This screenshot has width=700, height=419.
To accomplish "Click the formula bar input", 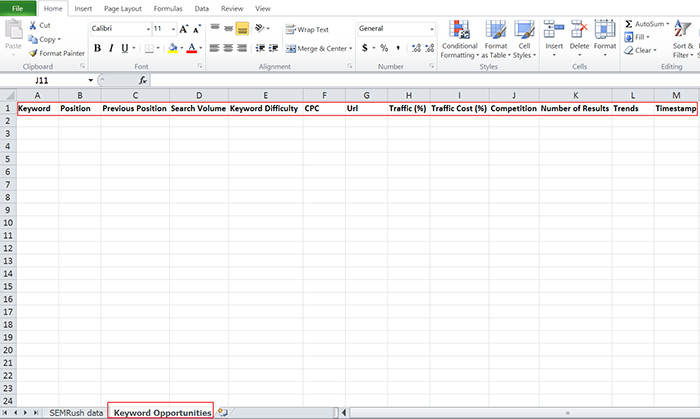I will pyautogui.click(x=424, y=80).
